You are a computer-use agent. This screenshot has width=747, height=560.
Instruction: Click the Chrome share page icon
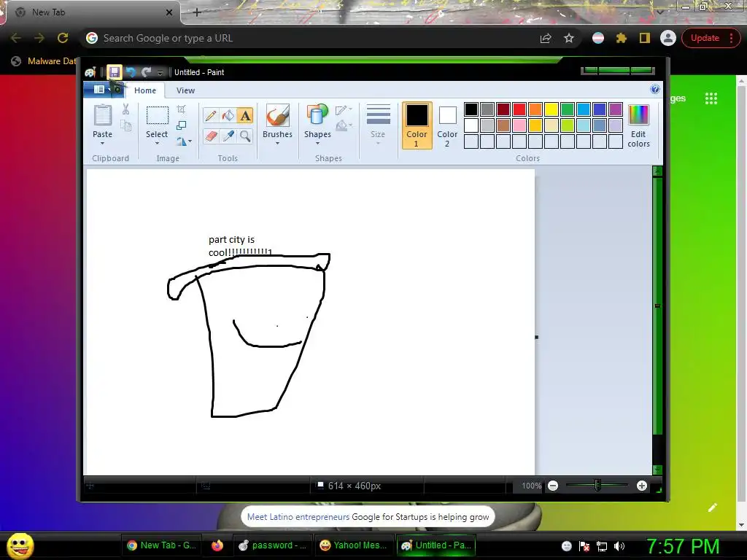click(546, 38)
